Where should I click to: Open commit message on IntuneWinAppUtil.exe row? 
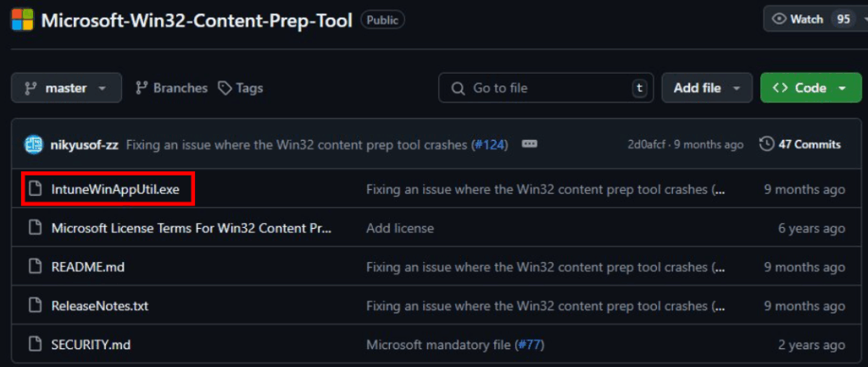pos(546,190)
